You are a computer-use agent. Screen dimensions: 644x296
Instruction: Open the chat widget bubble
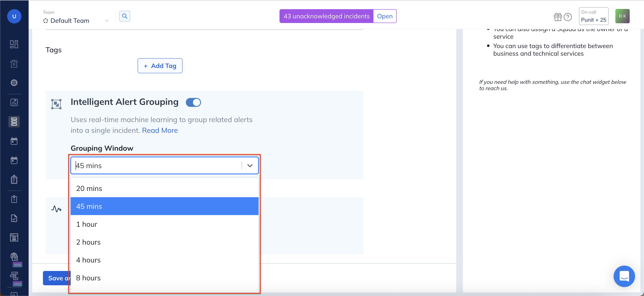(x=624, y=276)
